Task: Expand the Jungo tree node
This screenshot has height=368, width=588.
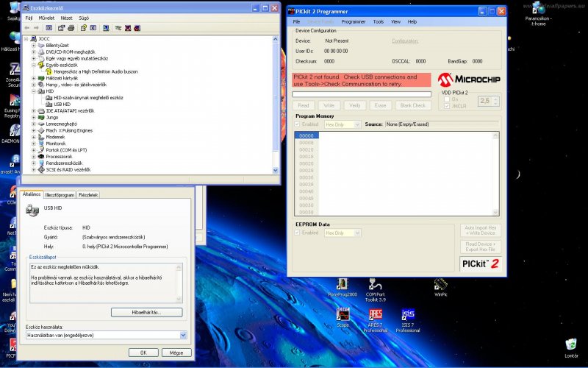Action: point(34,118)
